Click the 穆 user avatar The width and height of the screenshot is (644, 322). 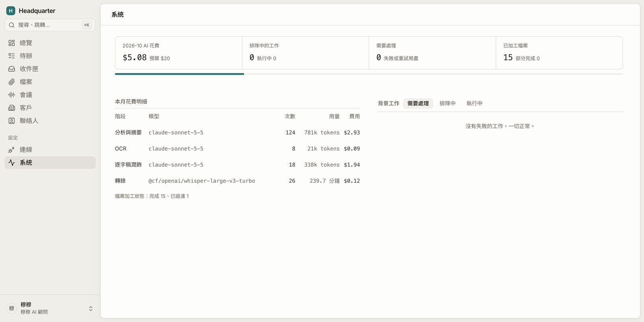tap(12, 308)
